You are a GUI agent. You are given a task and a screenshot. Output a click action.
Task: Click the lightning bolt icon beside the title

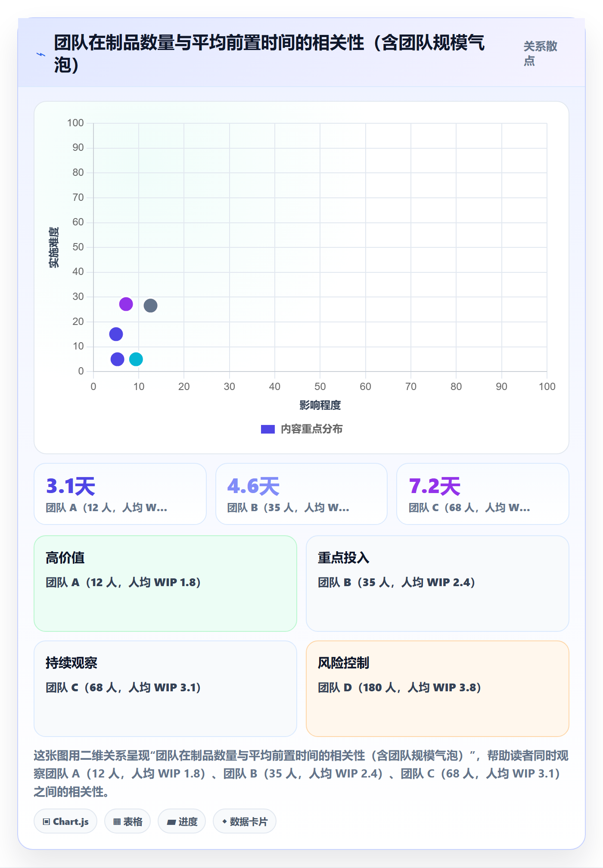[41, 54]
